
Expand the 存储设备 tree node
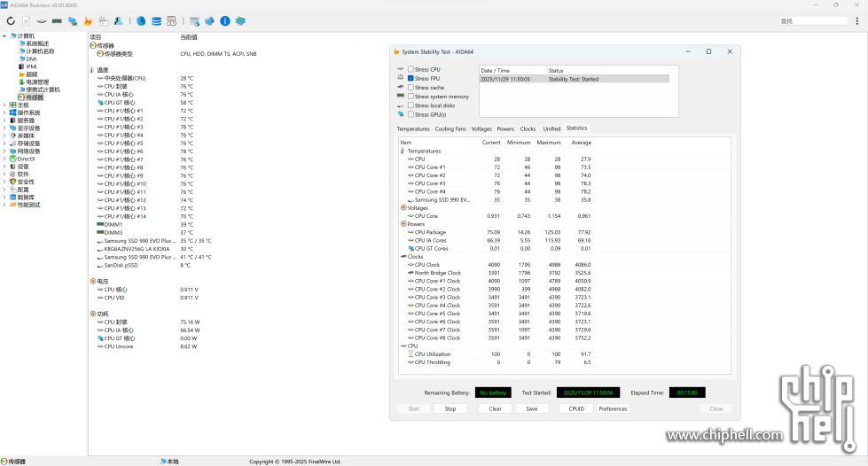[4, 144]
